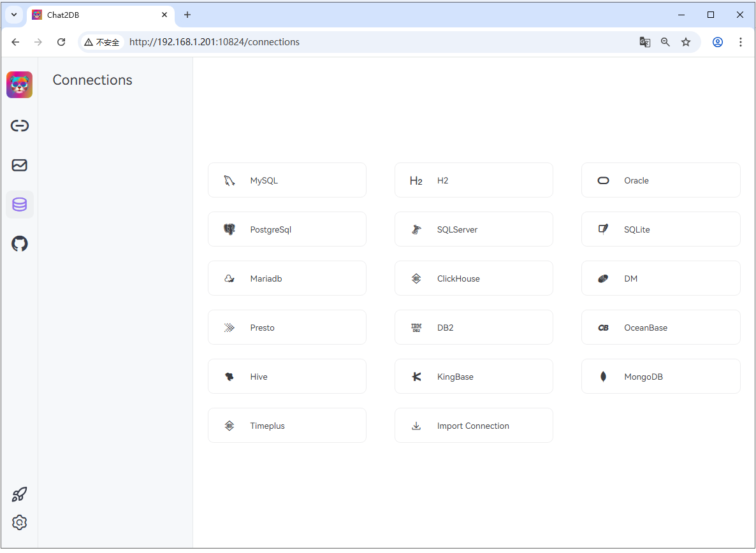
Task: Bookmark this page with the star icon
Action: click(x=686, y=43)
